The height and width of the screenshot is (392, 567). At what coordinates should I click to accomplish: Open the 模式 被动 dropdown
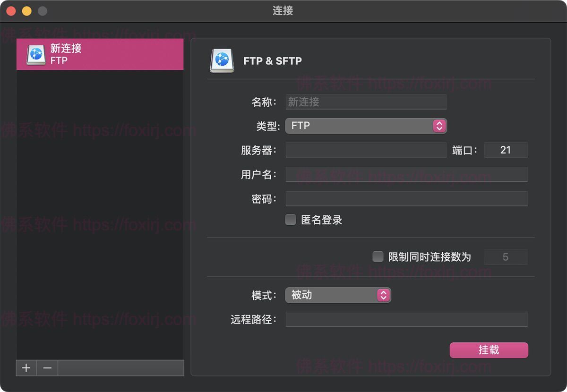pos(338,295)
